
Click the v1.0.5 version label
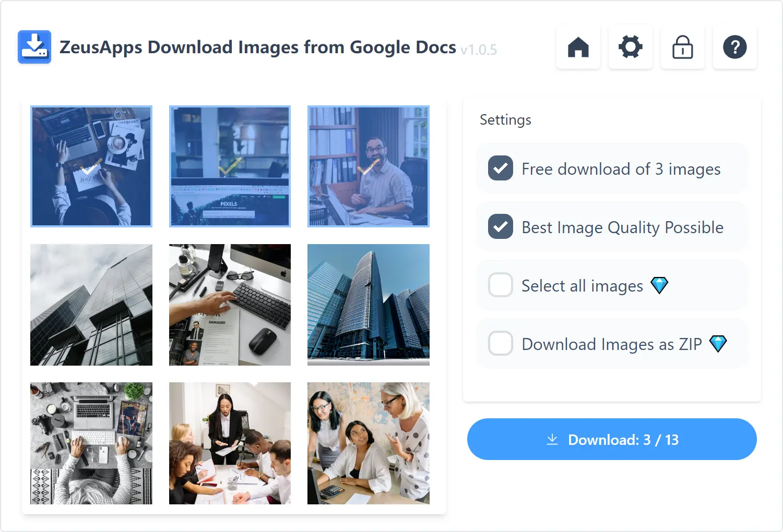pyautogui.click(x=479, y=50)
